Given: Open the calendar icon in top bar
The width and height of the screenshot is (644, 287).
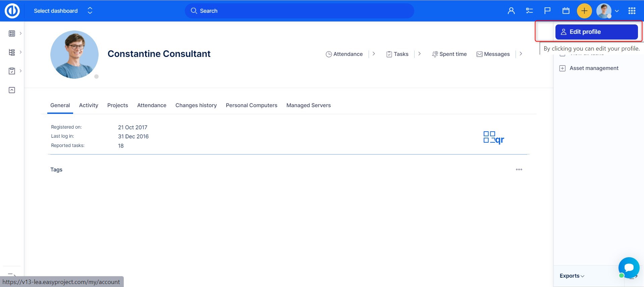Looking at the screenshot, I should [566, 11].
